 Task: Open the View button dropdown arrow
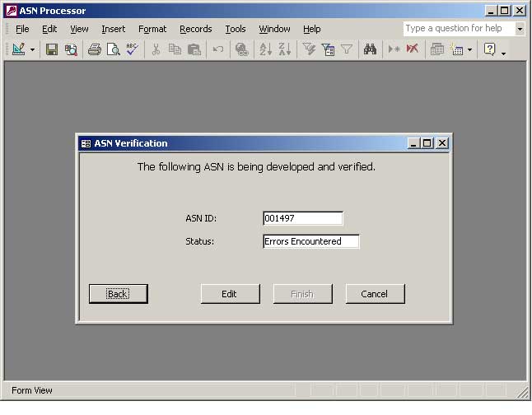pyautogui.click(x=33, y=50)
